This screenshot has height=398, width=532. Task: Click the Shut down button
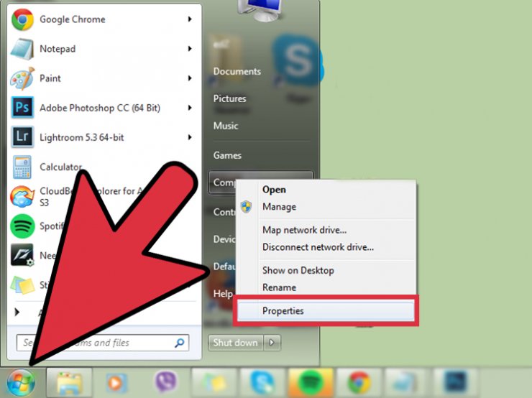(235, 343)
